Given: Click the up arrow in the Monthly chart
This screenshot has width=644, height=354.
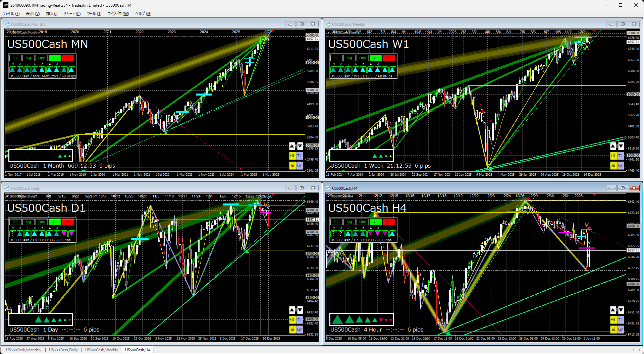Looking at the screenshot, I should click(x=292, y=146).
